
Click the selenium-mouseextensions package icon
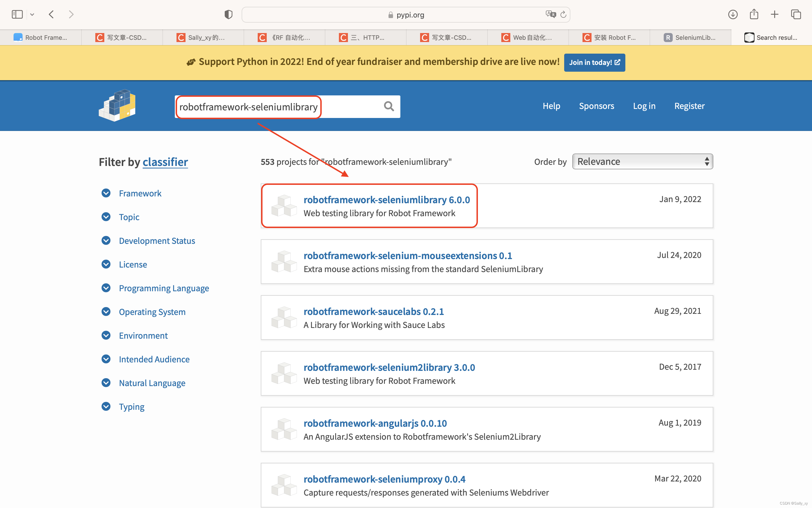[x=284, y=261]
